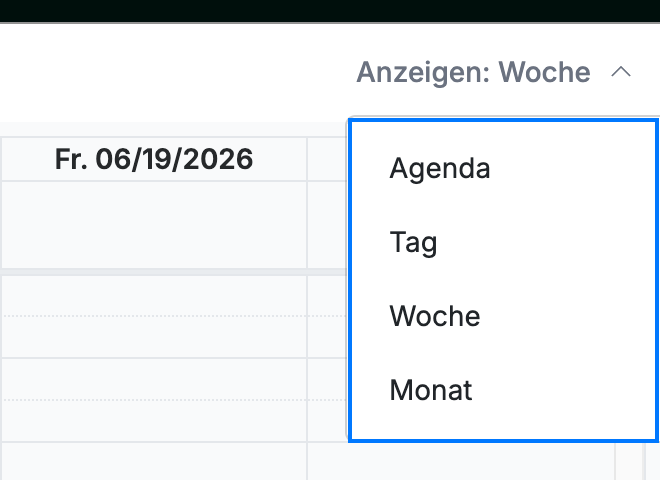Select 'Agenda' view from the dropdown
The height and width of the screenshot is (480, 660).
503,168
